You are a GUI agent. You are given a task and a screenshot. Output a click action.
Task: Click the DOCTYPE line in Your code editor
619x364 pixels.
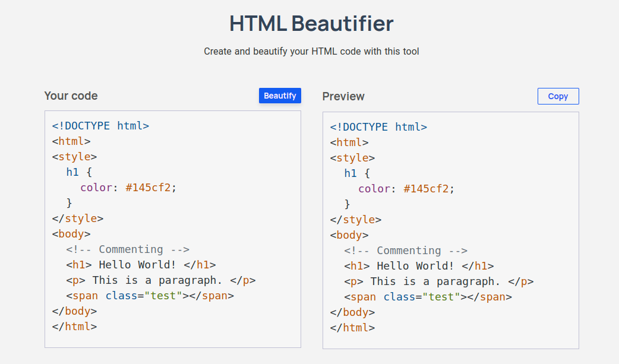(x=100, y=126)
